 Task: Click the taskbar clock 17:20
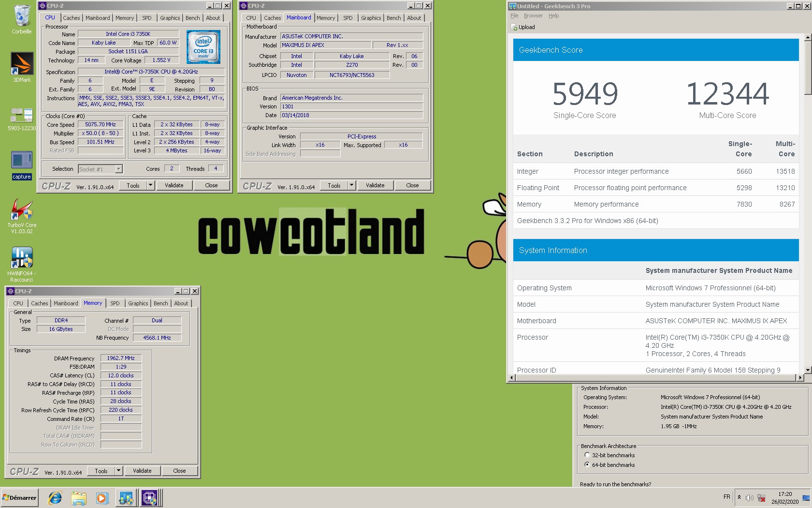785,494
